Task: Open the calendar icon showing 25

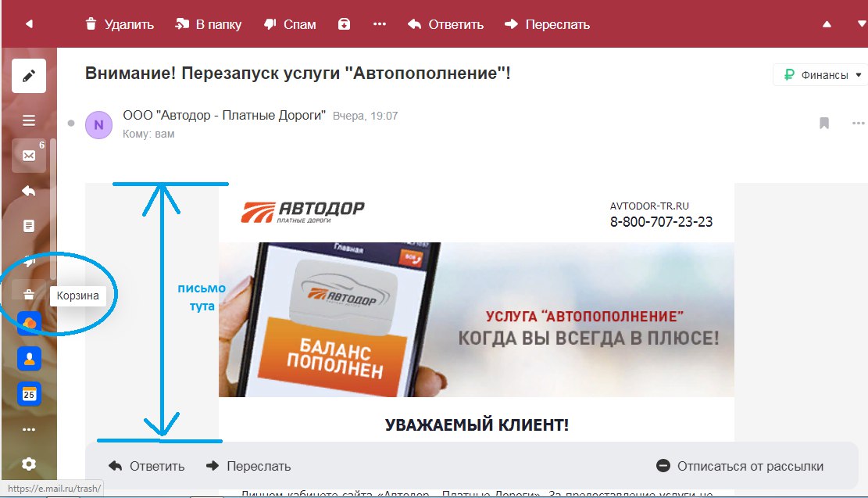Action: [29, 394]
